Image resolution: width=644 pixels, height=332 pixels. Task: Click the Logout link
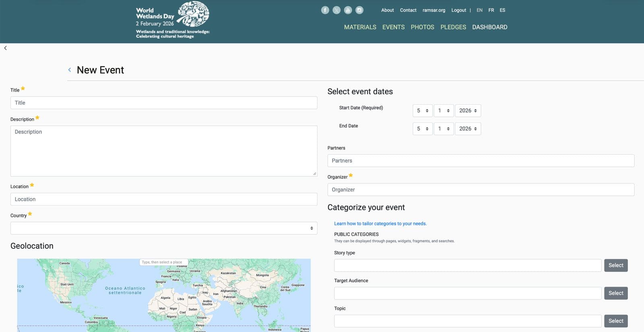458,10
